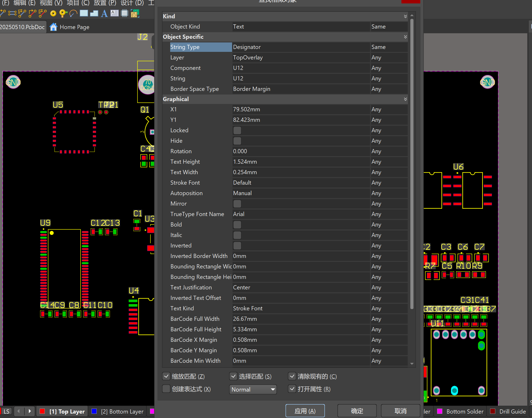Viewport: 532px width, 418px height.
Task: Select the Place Via tool icon
Action: [63, 13]
